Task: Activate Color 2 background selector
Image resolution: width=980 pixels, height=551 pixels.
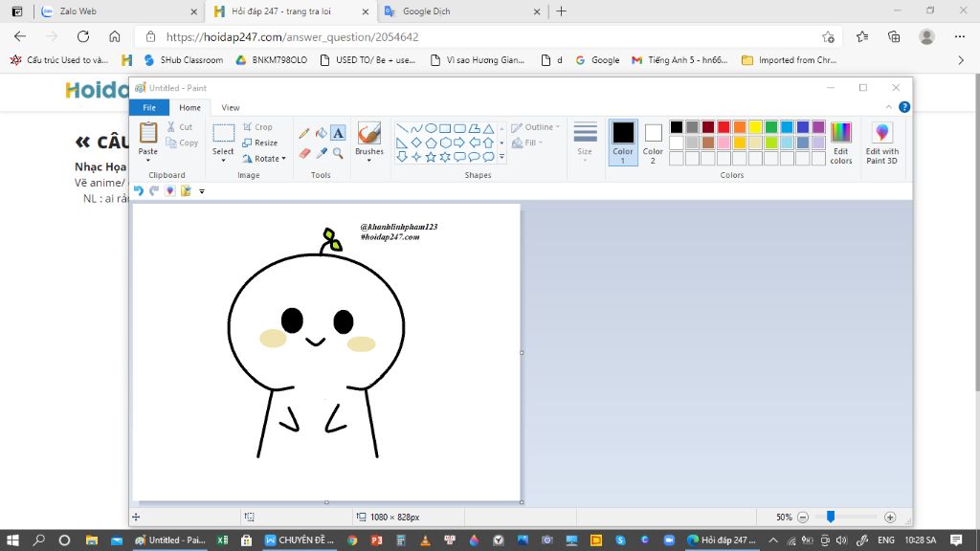Action: (x=653, y=143)
